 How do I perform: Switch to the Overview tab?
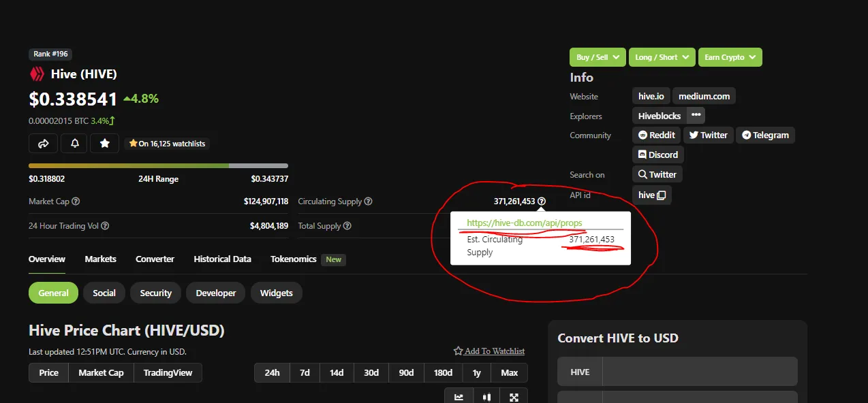[47, 259]
